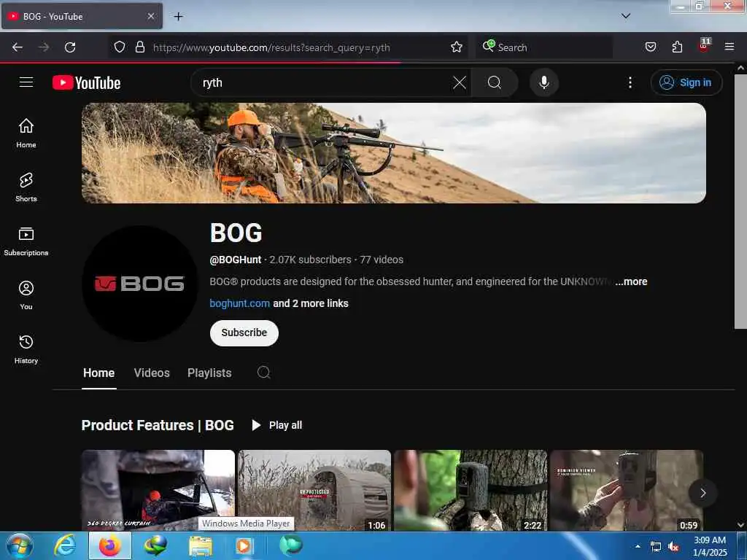This screenshot has width=747, height=560.
Task: Clear the search text with the X icon
Action: tap(460, 82)
